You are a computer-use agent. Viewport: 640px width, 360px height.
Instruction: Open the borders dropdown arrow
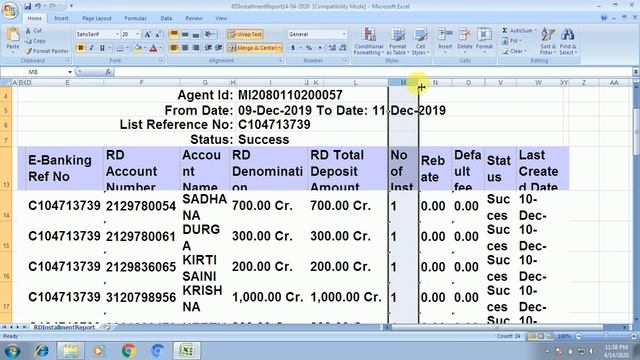pyautogui.click(x=127, y=48)
